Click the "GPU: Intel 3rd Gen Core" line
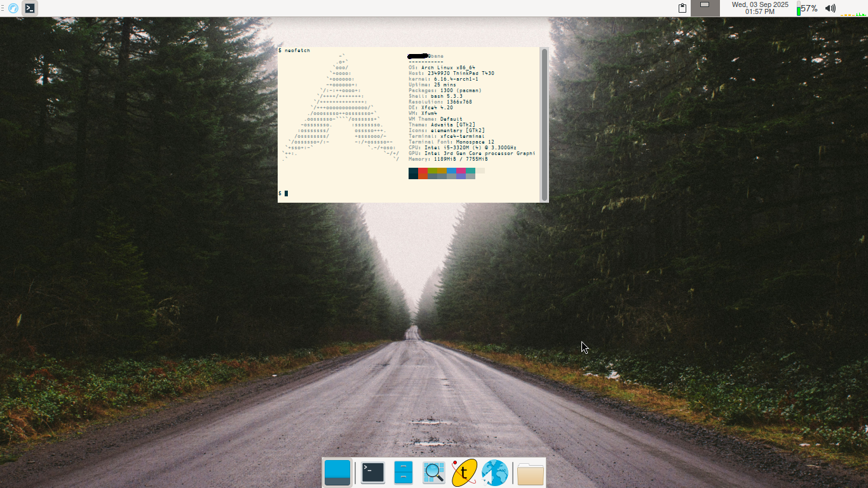 point(471,153)
